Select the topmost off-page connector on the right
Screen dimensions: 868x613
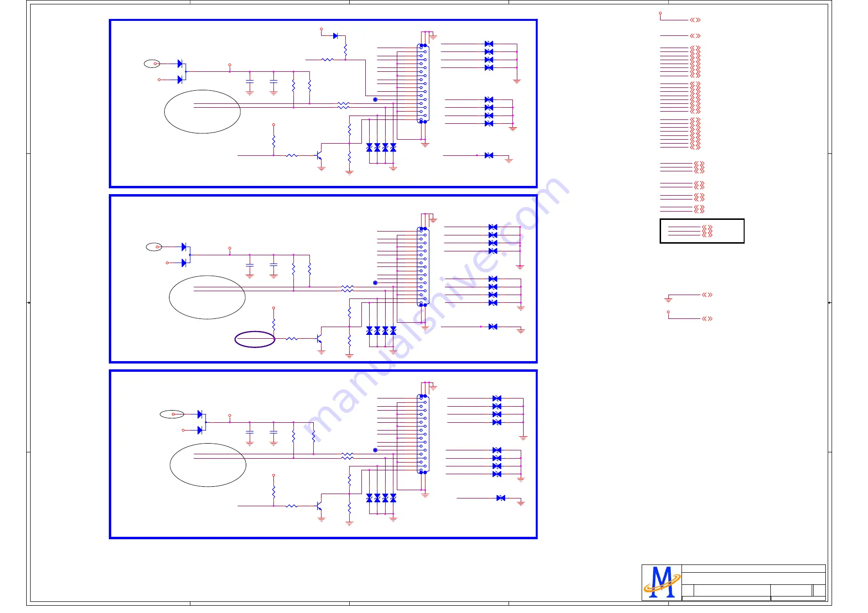tap(695, 20)
